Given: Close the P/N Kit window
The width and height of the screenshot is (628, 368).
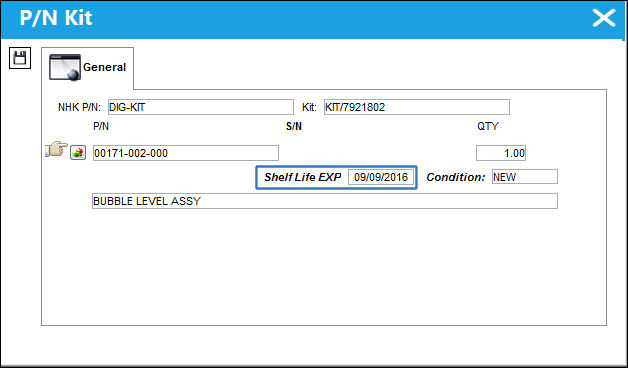Looking at the screenshot, I should pyautogui.click(x=604, y=18).
